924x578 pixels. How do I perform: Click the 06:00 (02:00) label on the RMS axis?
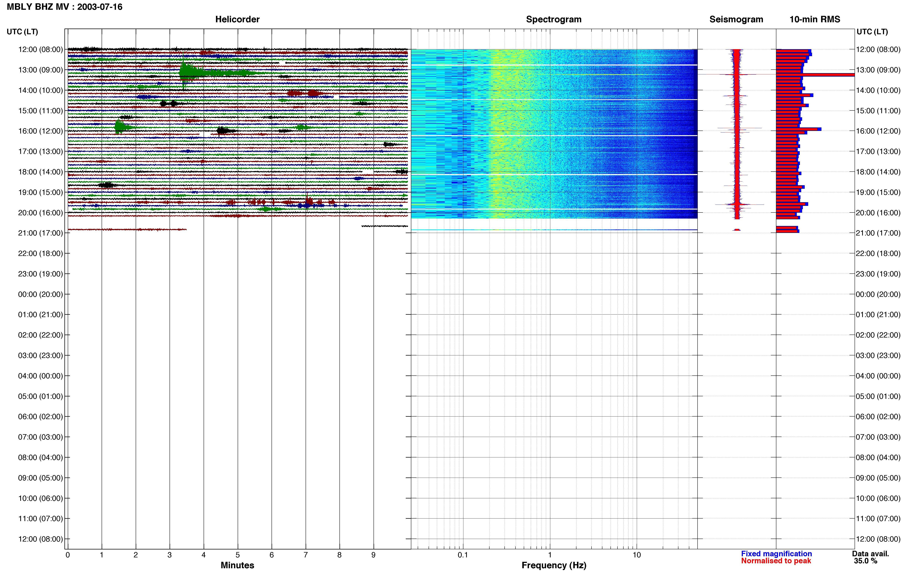point(878,417)
